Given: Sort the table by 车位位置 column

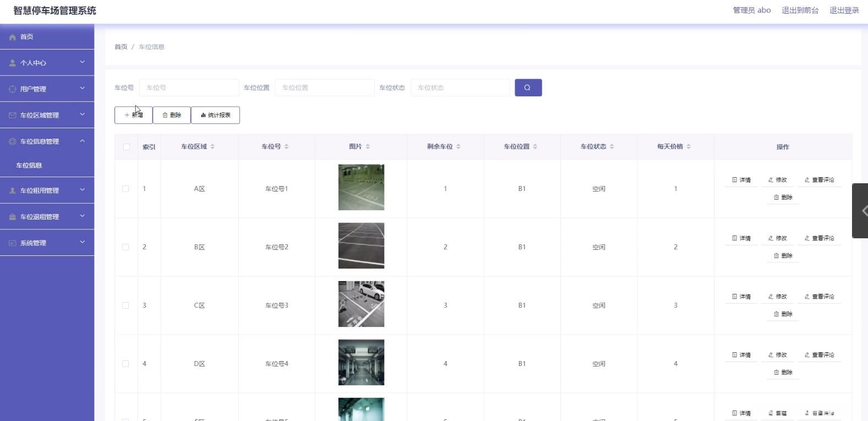Looking at the screenshot, I should click(x=535, y=146).
